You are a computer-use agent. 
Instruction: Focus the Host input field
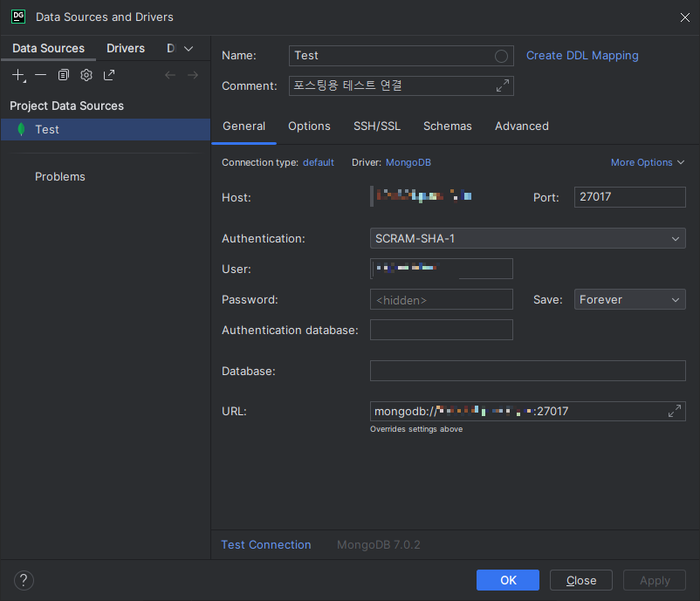tap(442, 197)
